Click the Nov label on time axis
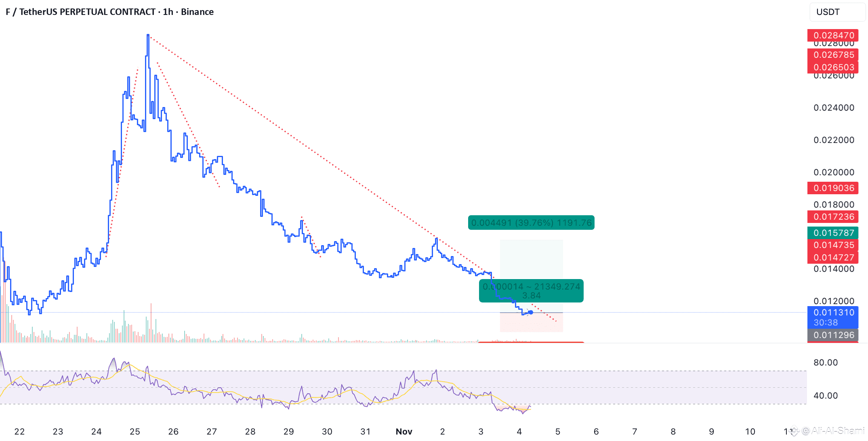The image size is (868, 441). click(404, 431)
